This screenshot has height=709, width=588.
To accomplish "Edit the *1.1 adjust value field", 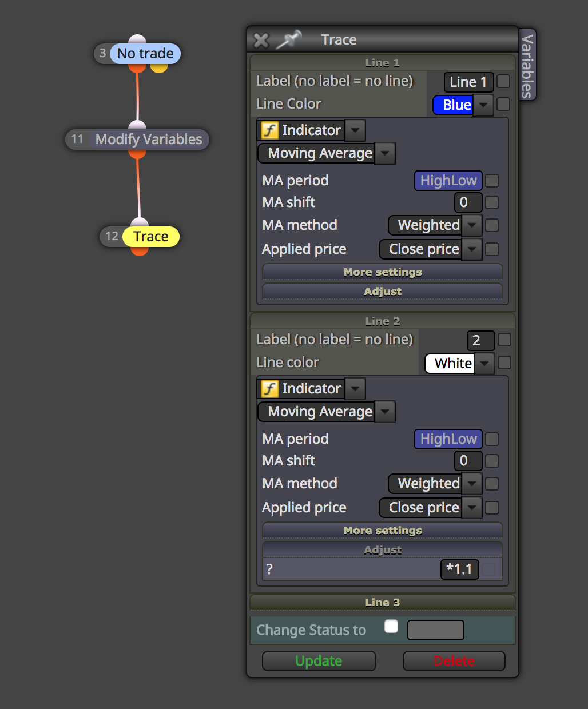I will coord(460,569).
